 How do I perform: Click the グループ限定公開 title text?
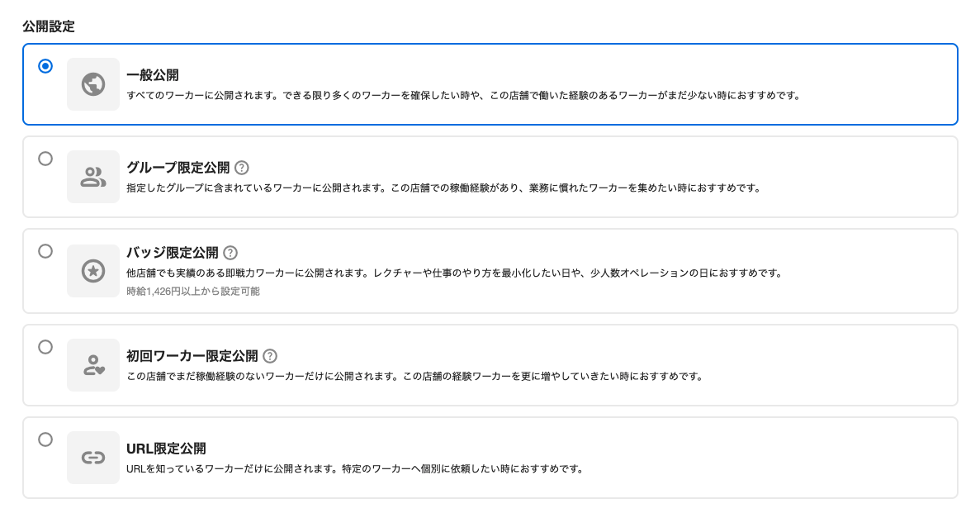178,168
